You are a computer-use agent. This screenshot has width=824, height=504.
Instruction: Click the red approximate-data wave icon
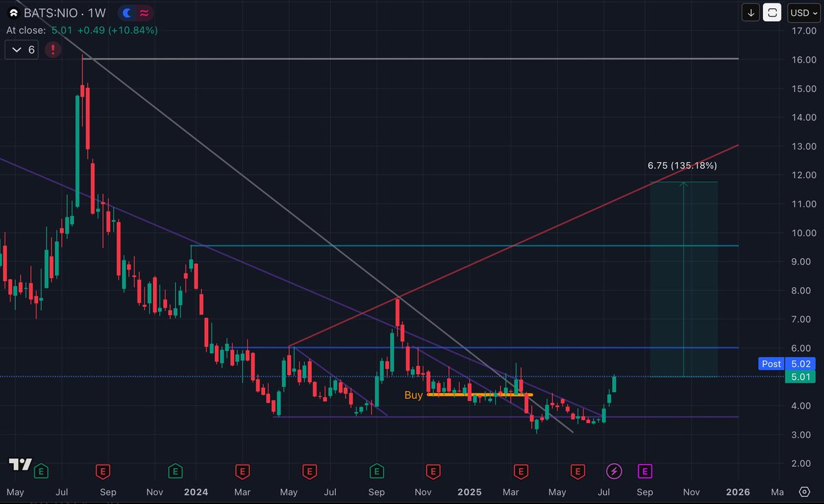[x=144, y=13]
